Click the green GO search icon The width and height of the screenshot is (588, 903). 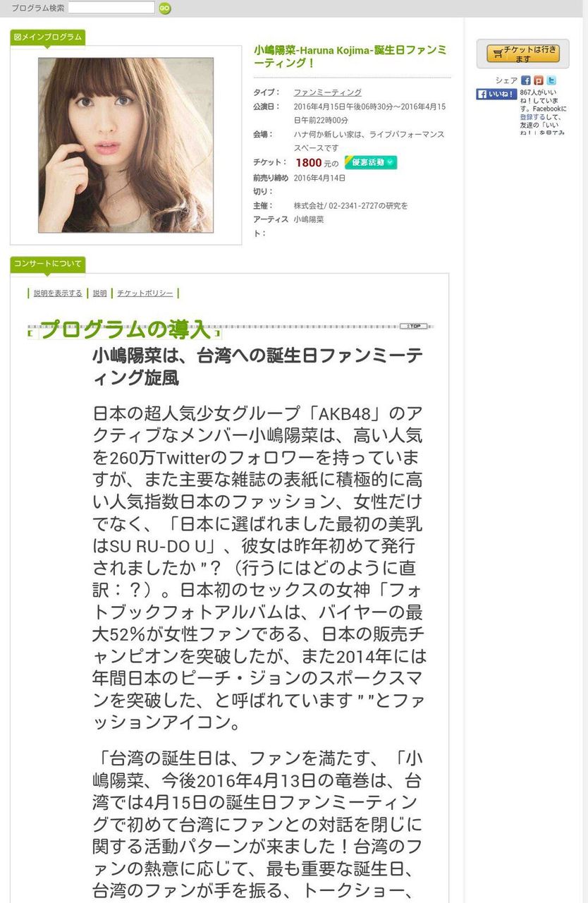pyautogui.click(x=164, y=8)
